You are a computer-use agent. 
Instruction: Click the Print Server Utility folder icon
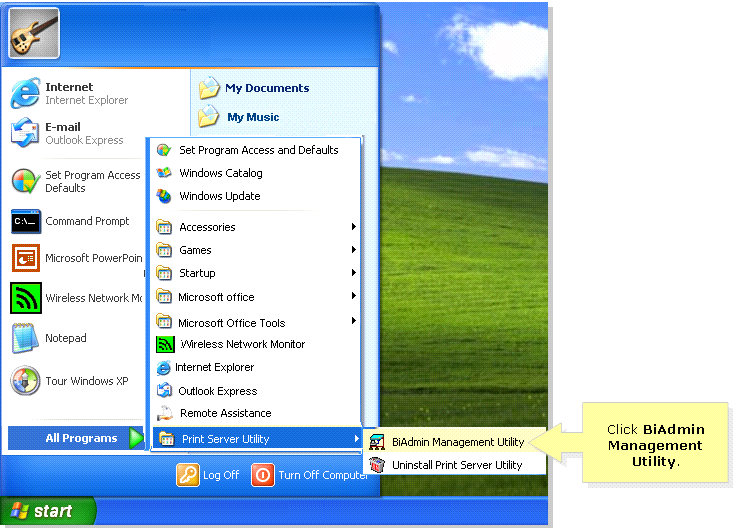click(166, 439)
